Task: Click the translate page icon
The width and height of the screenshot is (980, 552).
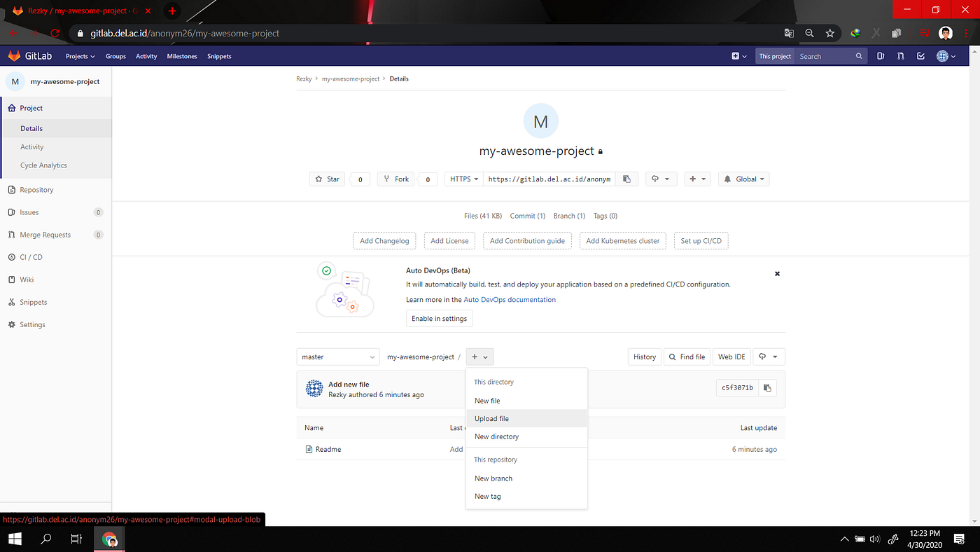Action: (789, 33)
